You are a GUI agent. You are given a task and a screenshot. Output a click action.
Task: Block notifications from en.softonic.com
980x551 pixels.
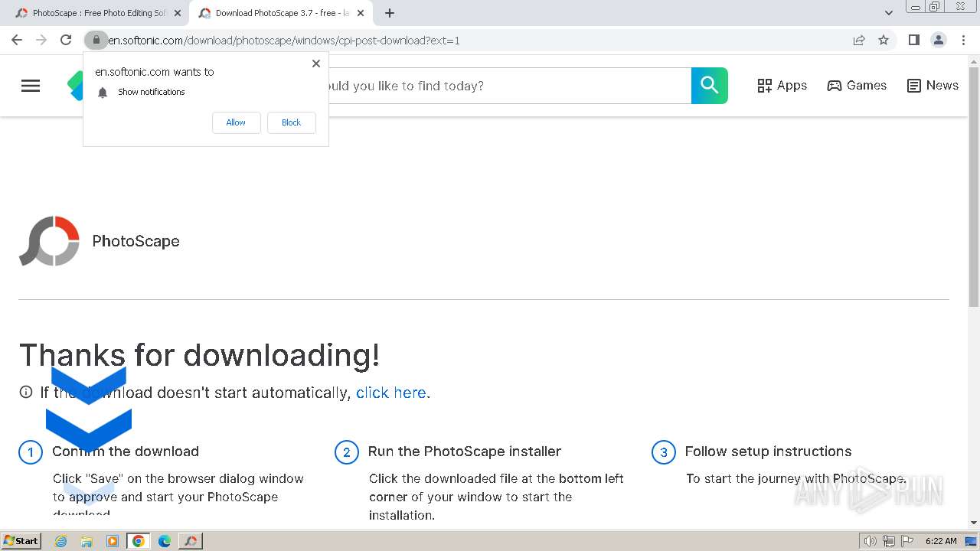pyautogui.click(x=291, y=122)
